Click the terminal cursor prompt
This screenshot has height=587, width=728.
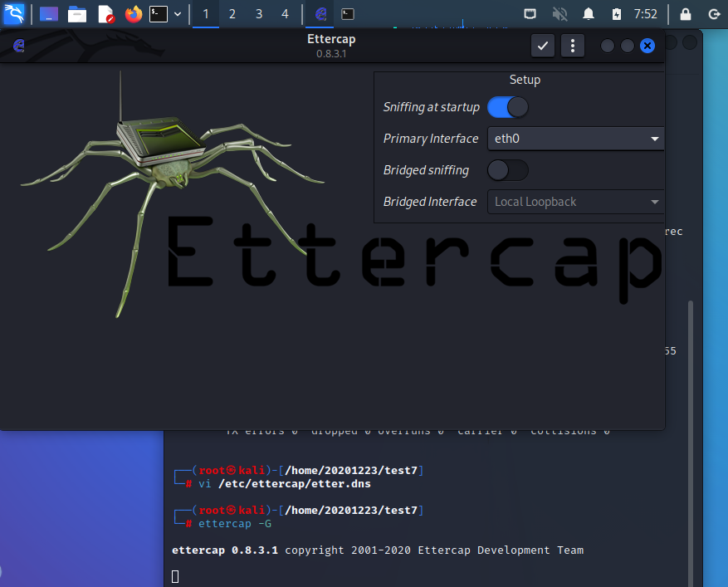(x=175, y=576)
